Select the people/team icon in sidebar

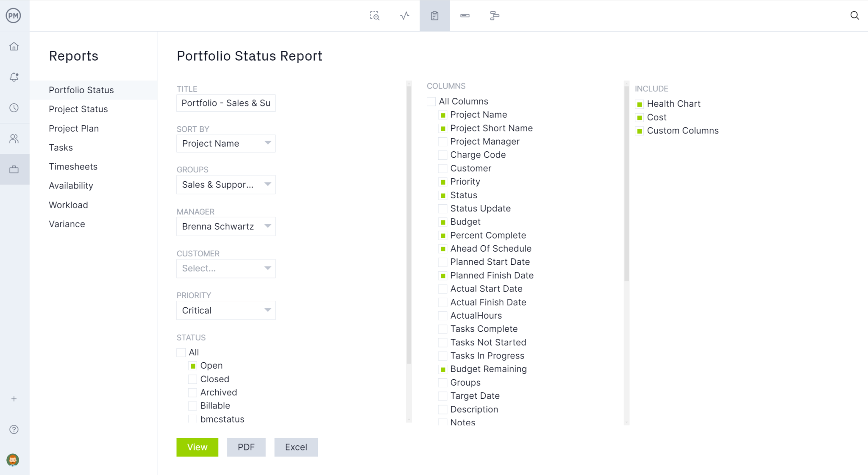(15, 139)
